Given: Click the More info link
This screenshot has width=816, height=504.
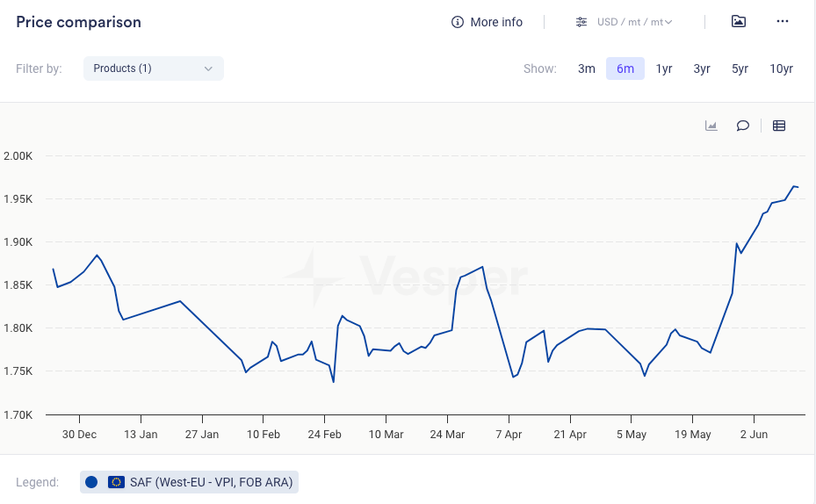Looking at the screenshot, I should 495,22.
